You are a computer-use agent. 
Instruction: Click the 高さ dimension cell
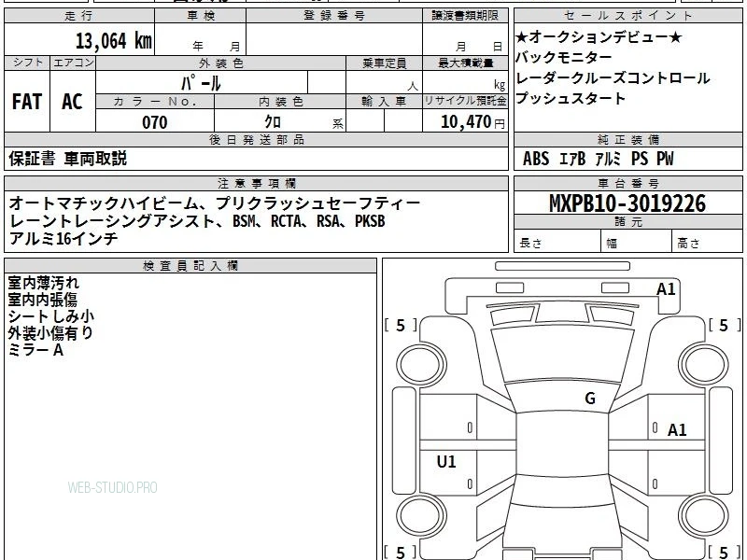(x=708, y=243)
